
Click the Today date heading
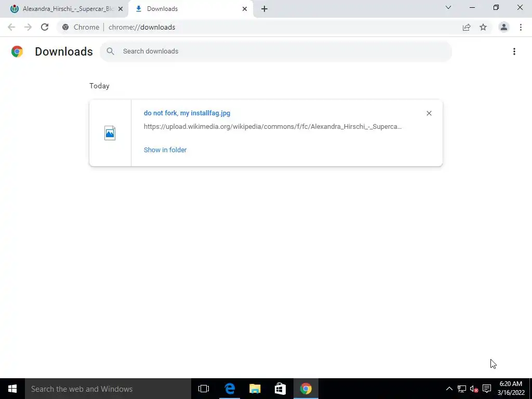click(99, 86)
